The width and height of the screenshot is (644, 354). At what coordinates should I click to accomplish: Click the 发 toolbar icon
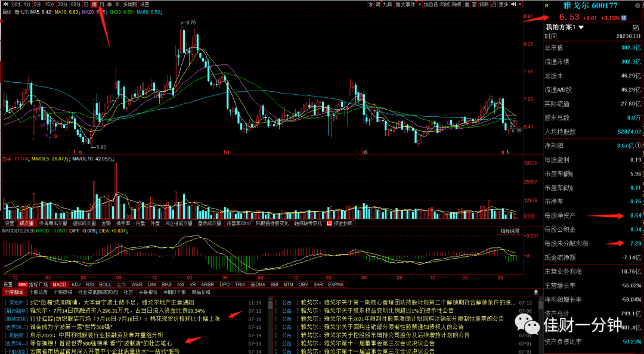[x=371, y=4]
